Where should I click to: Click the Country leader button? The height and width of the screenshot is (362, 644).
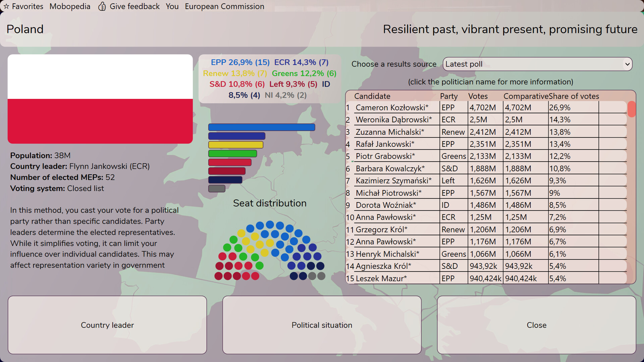[x=107, y=325]
